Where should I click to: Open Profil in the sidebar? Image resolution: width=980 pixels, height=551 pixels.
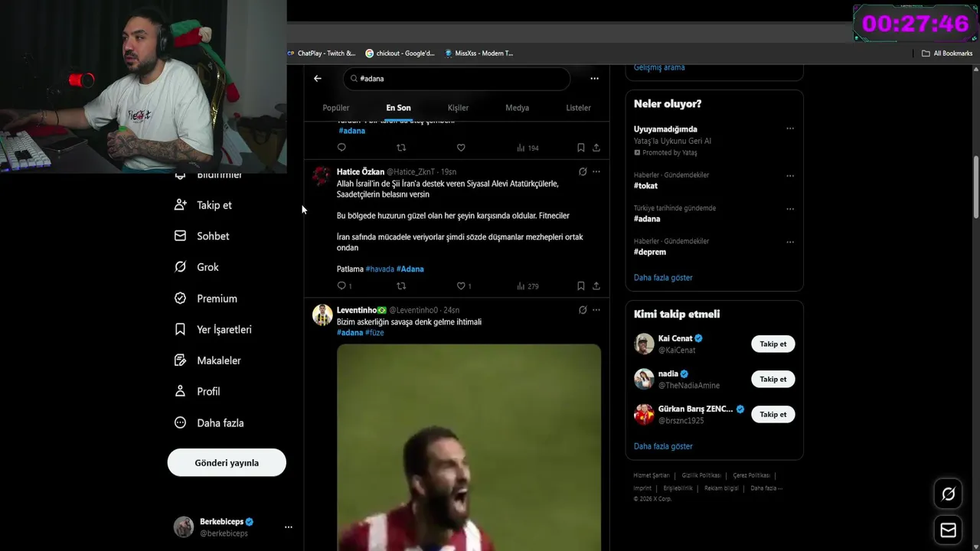click(x=198, y=391)
